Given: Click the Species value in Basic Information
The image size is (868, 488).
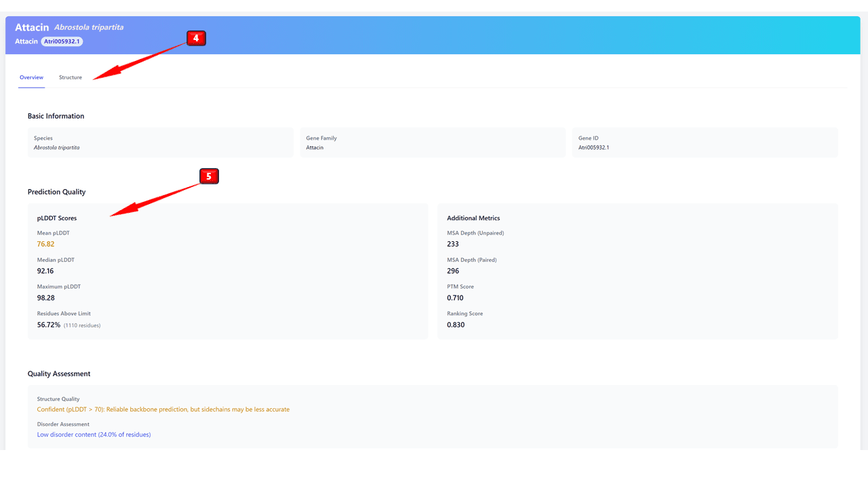Looking at the screenshot, I should click(56, 147).
